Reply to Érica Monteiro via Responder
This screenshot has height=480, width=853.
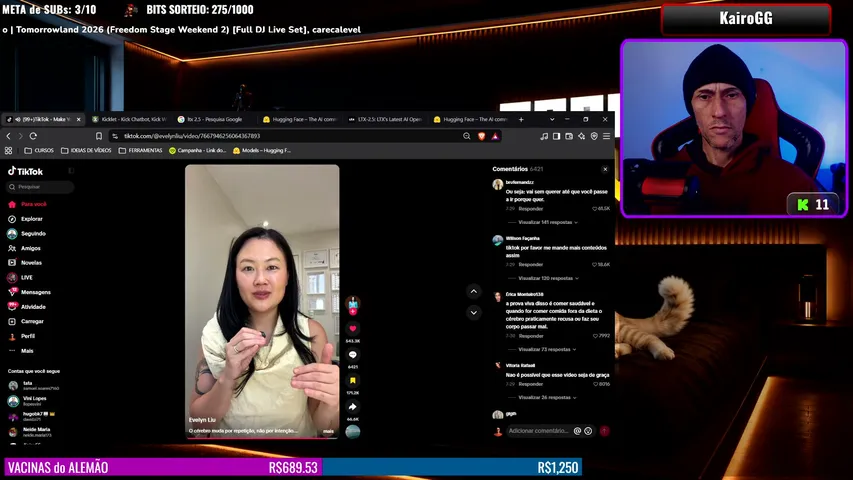530,336
